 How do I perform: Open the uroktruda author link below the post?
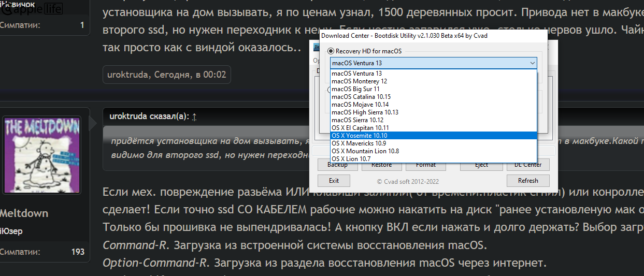pyautogui.click(x=128, y=75)
